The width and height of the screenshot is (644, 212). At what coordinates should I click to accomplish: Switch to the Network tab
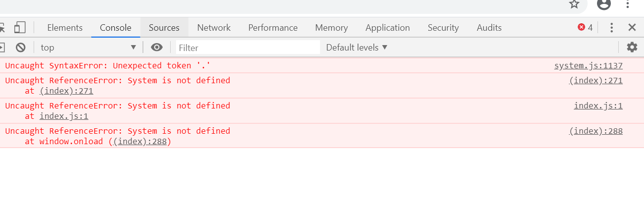click(x=214, y=28)
